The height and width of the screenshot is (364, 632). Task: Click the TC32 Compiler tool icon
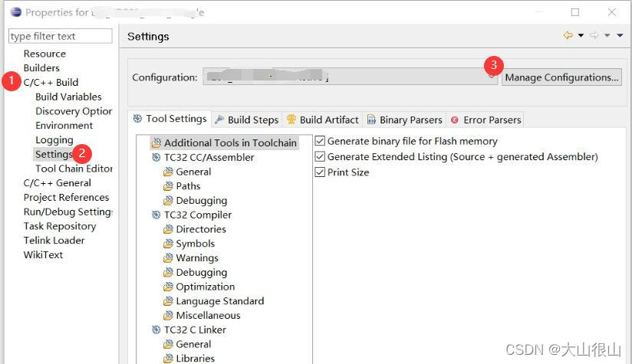[156, 215]
